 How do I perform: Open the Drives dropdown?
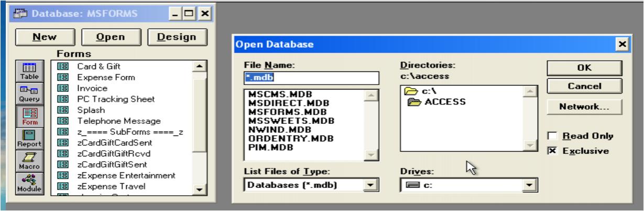[x=531, y=184]
